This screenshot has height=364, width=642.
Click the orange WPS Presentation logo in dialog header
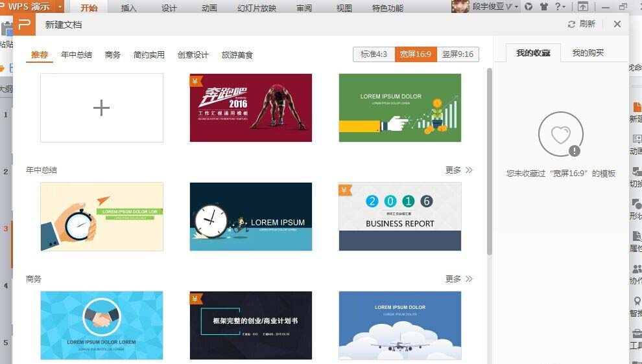(x=25, y=25)
